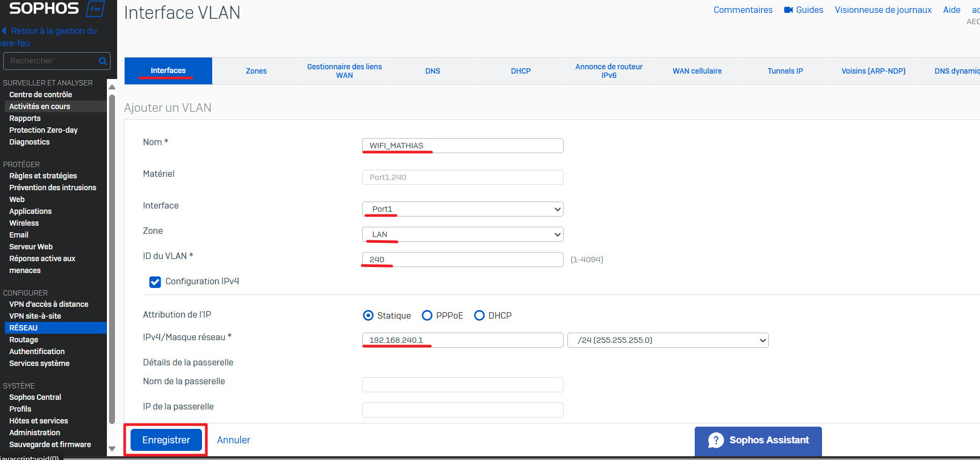
Task: Switch to the Zones tab
Action: pos(256,71)
